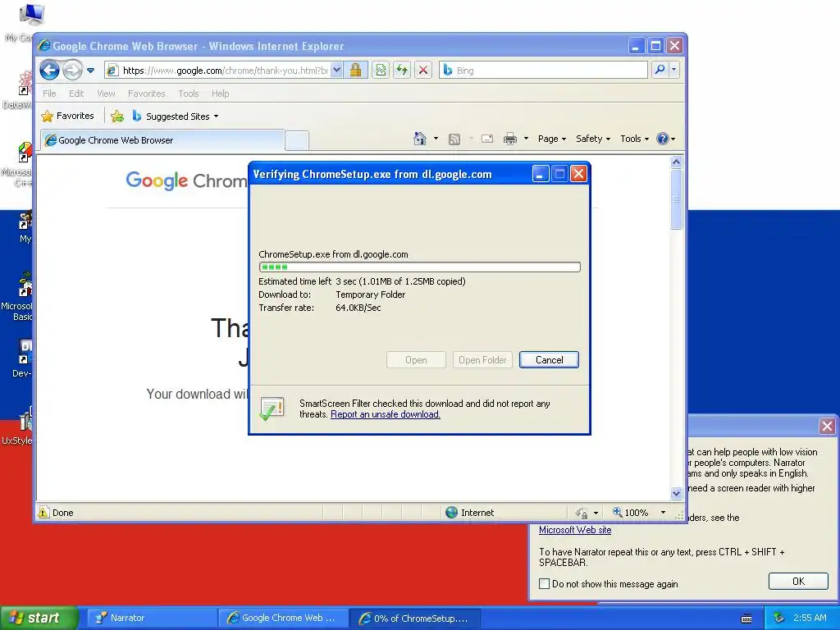Open the Edit menu
840x630 pixels.
click(x=76, y=94)
